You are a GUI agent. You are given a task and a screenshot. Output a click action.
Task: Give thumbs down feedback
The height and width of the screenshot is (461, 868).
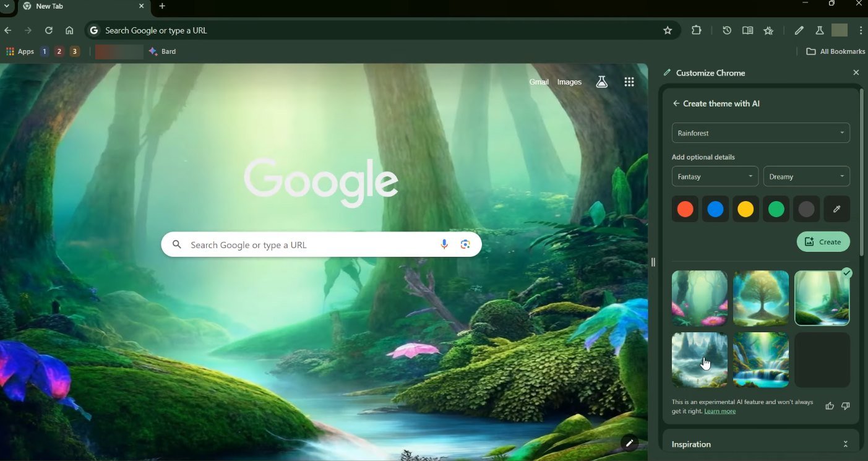tap(846, 406)
